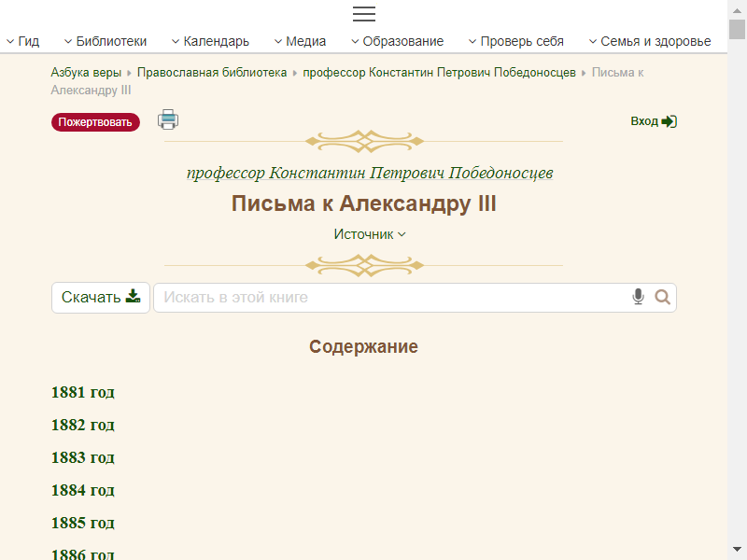The image size is (747, 560).
Task: Expand the Источник dropdown
Action: (x=370, y=234)
